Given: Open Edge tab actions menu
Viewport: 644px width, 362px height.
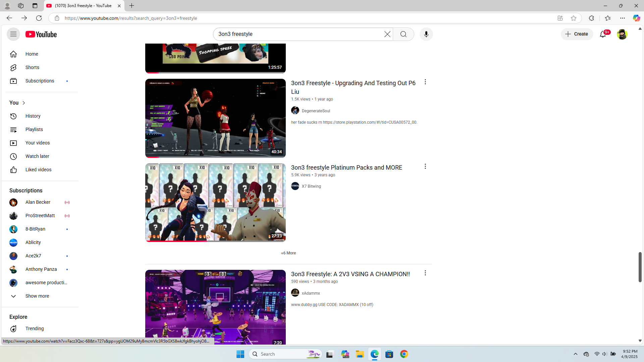Looking at the screenshot, I should coord(35,6).
